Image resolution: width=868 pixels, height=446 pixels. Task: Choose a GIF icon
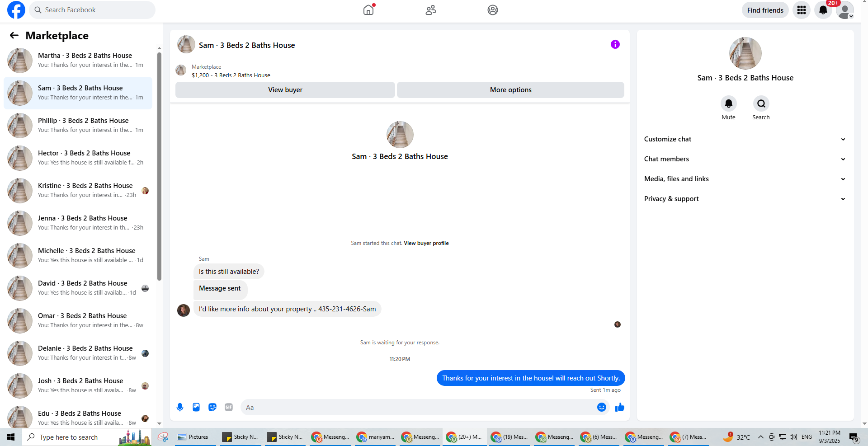(229, 407)
